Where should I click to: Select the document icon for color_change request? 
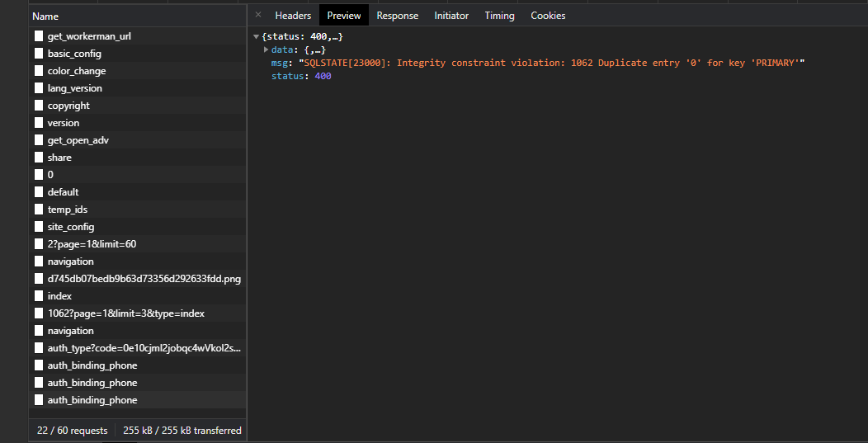click(x=38, y=71)
